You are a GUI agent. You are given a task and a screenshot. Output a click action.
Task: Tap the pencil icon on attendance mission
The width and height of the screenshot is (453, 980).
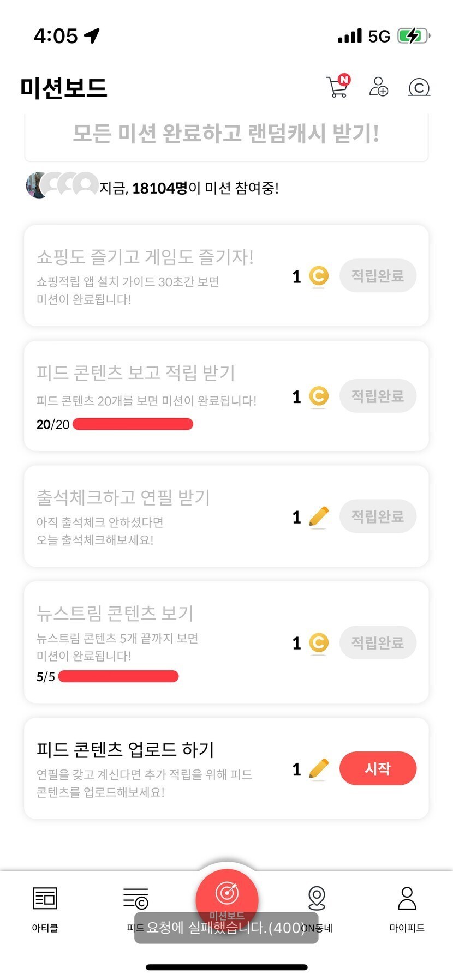click(x=319, y=517)
